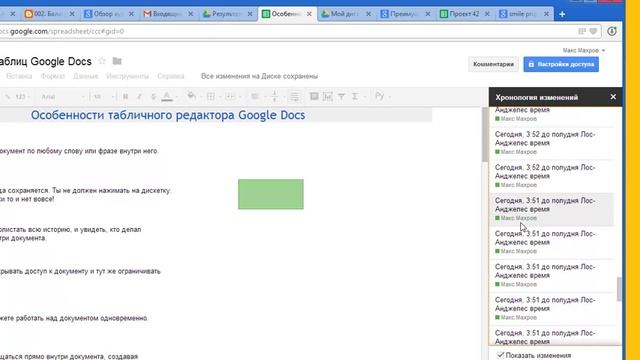Toggle text wrapping in the toolbar
Screen dimensions: 640x360
[294, 97]
